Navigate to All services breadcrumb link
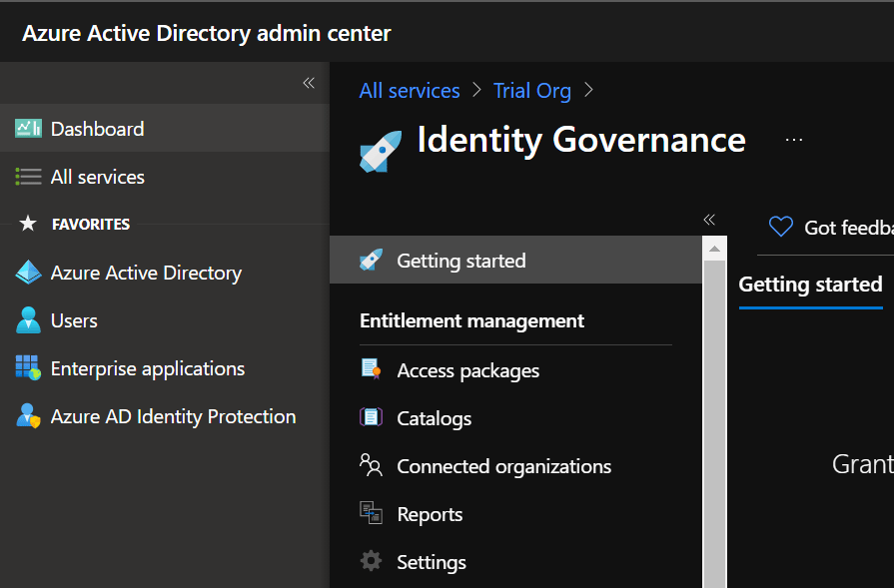894x588 pixels. point(410,91)
